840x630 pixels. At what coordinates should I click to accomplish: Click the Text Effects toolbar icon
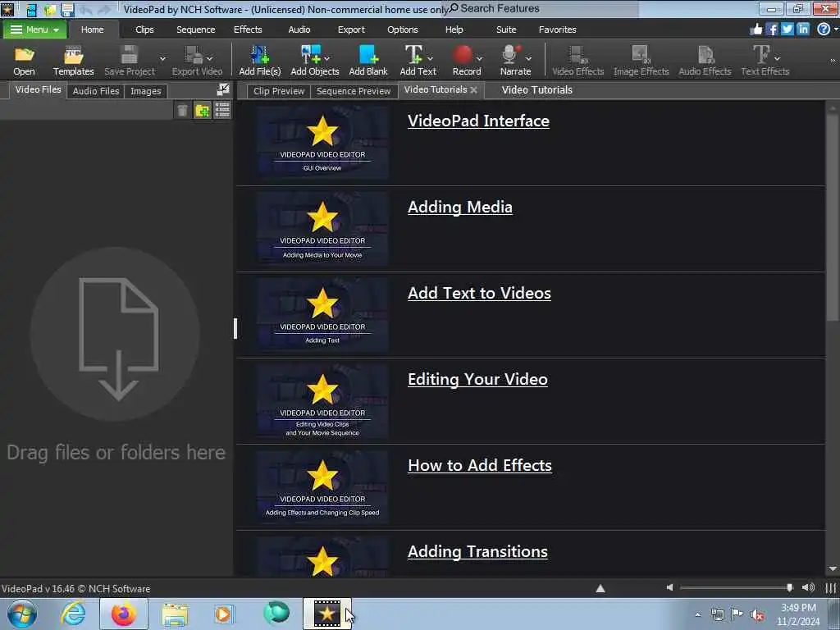pos(760,55)
